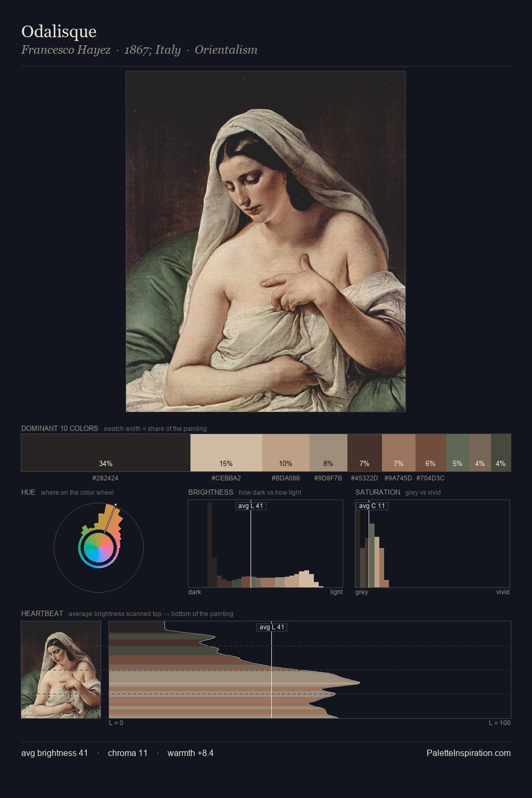The height and width of the screenshot is (798, 532).
Task: Click the BRIGHTNESS section heading
Action: (211, 492)
